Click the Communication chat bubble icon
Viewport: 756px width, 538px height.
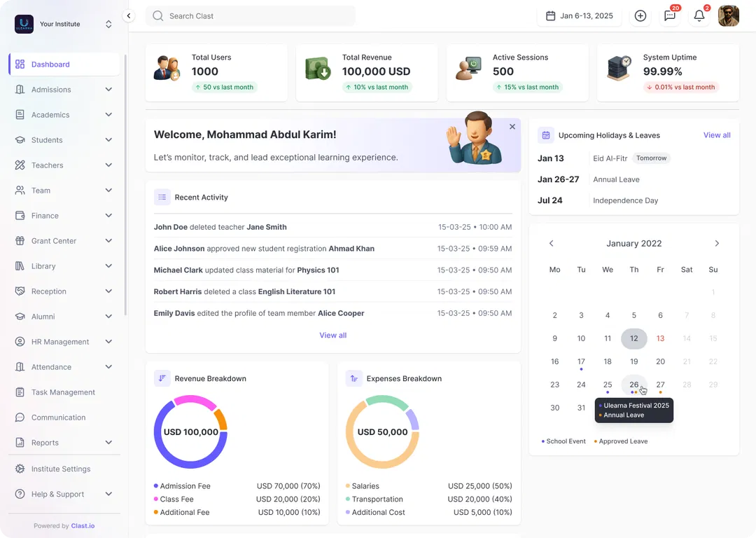coord(20,418)
